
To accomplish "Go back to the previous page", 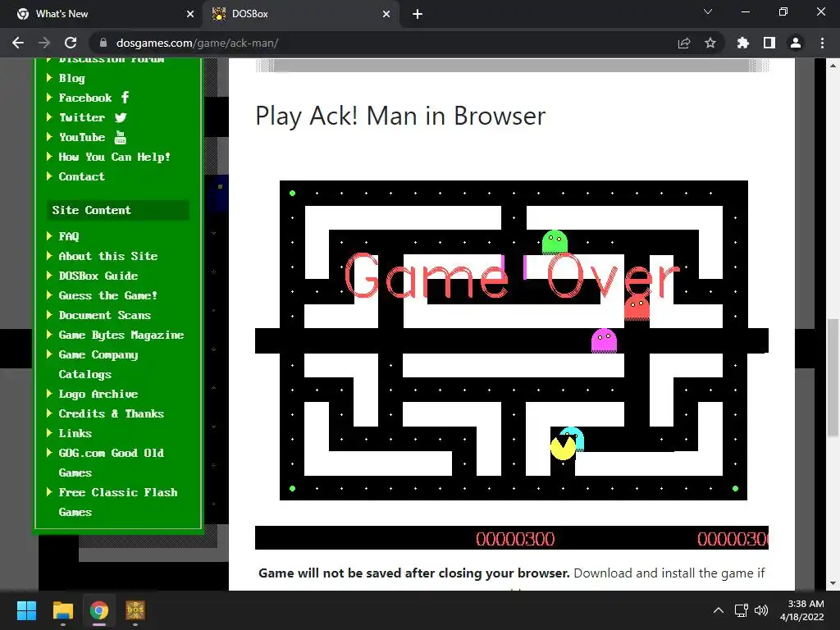I will [x=18, y=43].
